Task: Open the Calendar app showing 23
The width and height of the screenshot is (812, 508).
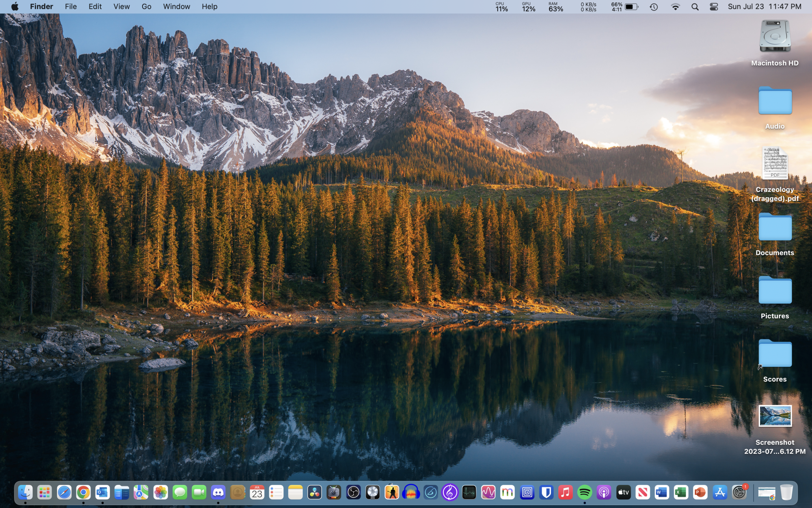Action: [x=257, y=493]
